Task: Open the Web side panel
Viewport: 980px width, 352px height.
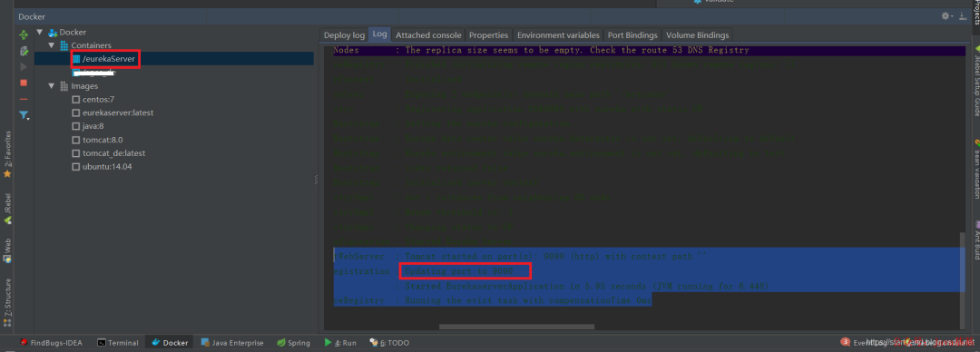Action: 7,249
